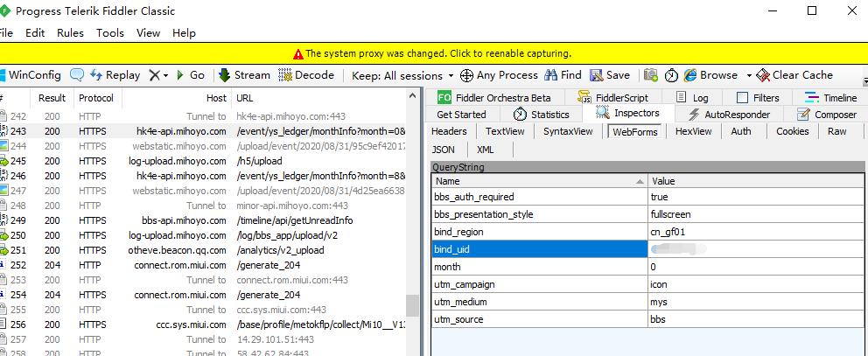This screenshot has height=356, width=868.
Task: Open the Edit menu
Action: pos(35,33)
